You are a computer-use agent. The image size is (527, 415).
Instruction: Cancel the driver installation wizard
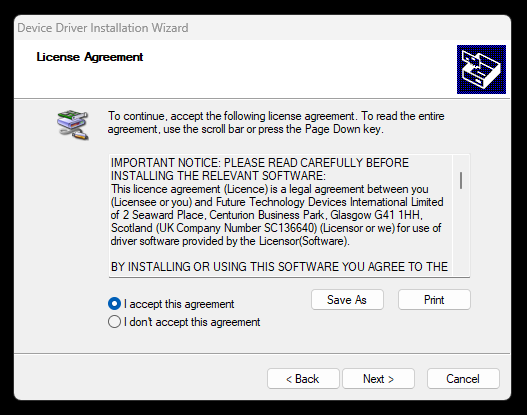click(x=463, y=379)
